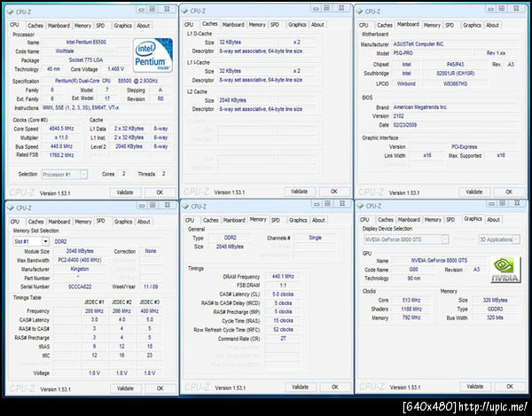The height and width of the screenshot is (416, 532).
Task: Select the CPU tab in the Memory window
Action: click(190, 220)
